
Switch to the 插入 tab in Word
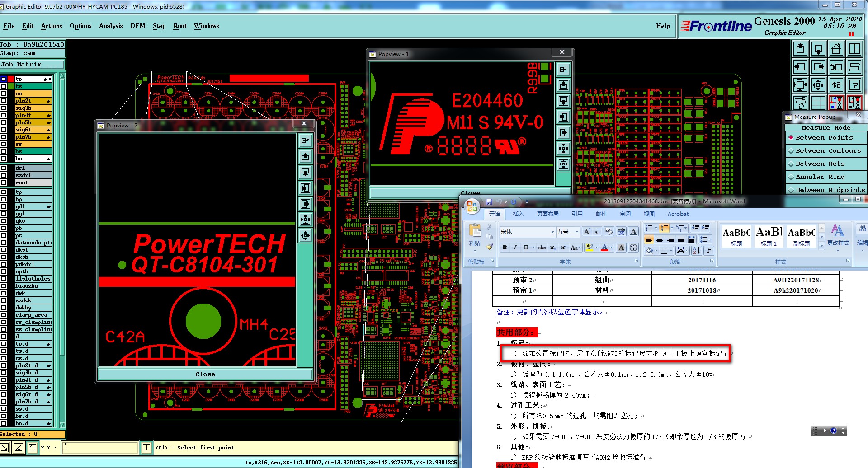(518, 214)
